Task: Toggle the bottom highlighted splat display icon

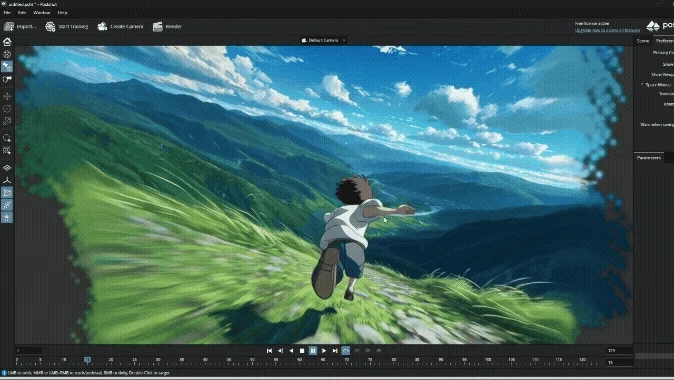Action: [7, 218]
